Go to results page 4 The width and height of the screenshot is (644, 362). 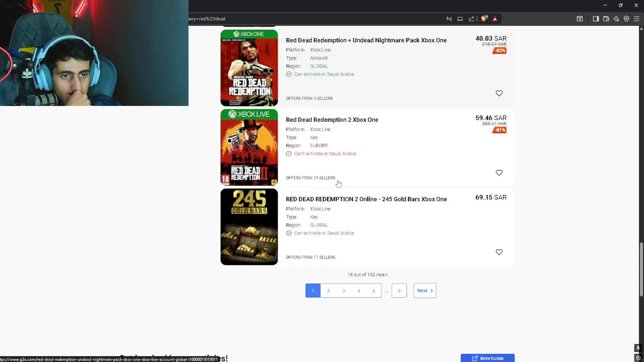point(359,291)
